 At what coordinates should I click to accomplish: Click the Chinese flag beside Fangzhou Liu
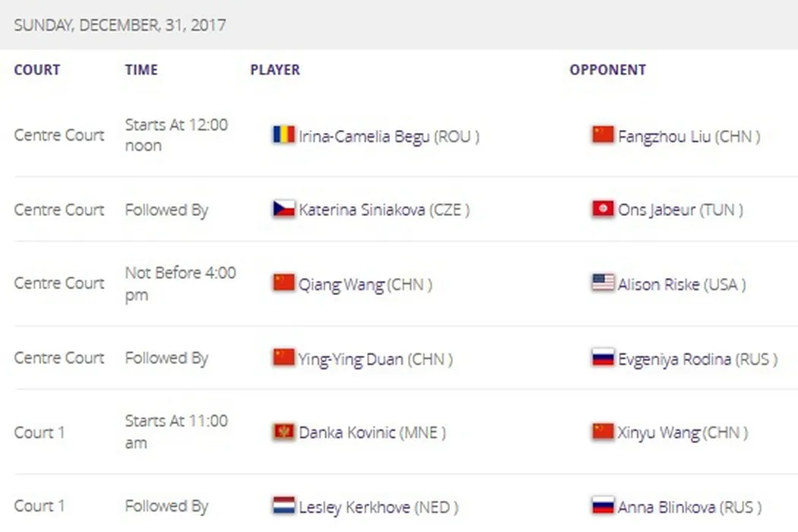603,135
